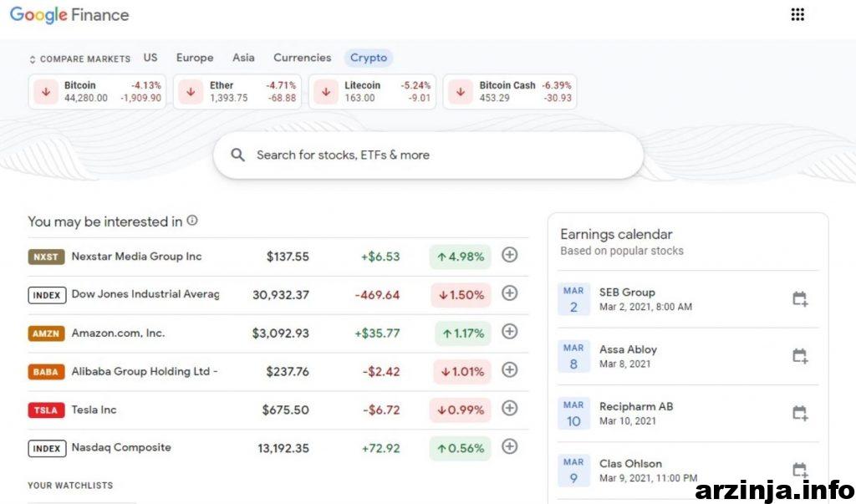Image resolution: width=856 pixels, height=504 pixels.
Task: Click the TSLA ticker badge
Action: click(47, 410)
